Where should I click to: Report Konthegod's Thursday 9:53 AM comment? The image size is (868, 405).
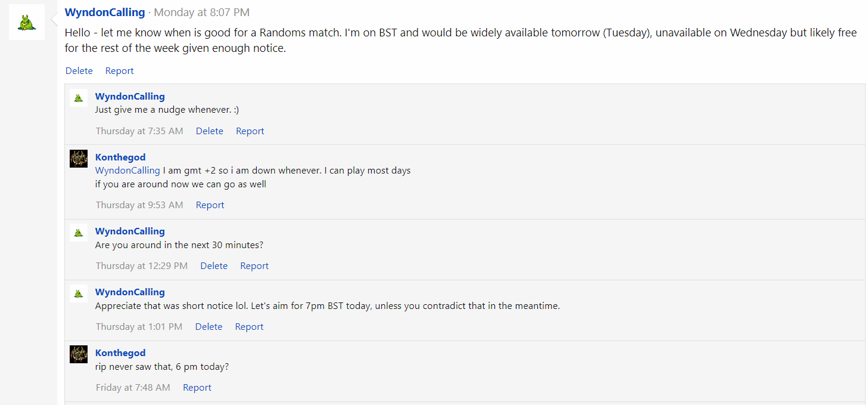click(x=210, y=205)
